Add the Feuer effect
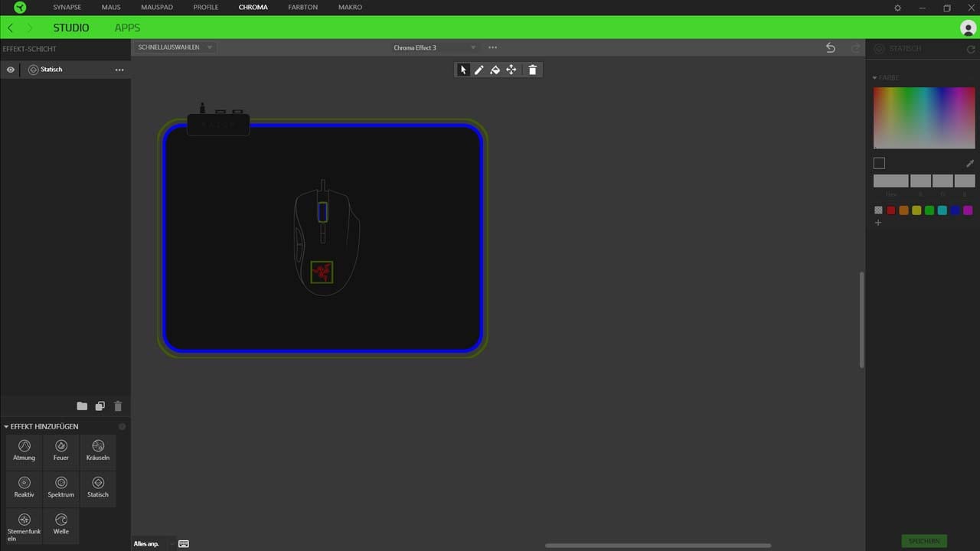 coord(61,450)
